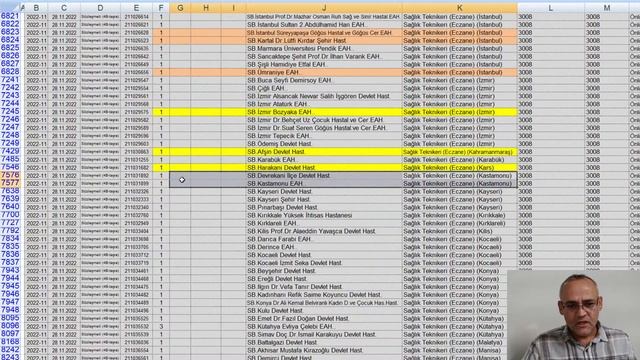Image resolution: width=640 pixels, height=360 pixels.
Task: Select row header 7943
Action: 10,271
